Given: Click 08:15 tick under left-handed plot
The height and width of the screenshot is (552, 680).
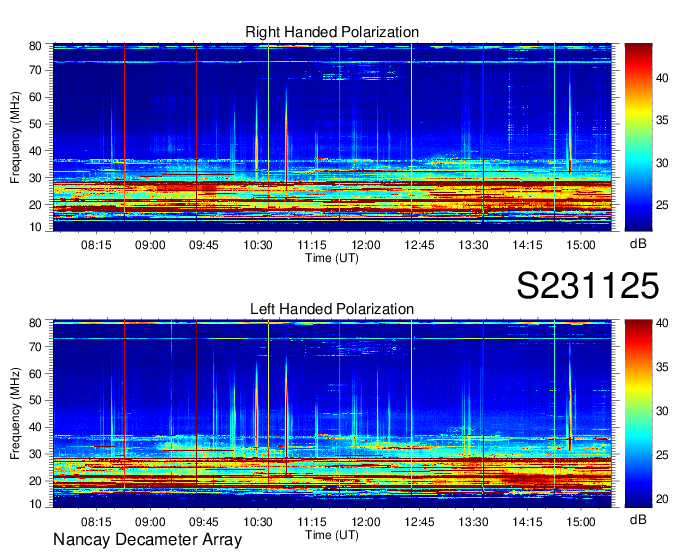Looking at the screenshot, I should (x=96, y=521).
